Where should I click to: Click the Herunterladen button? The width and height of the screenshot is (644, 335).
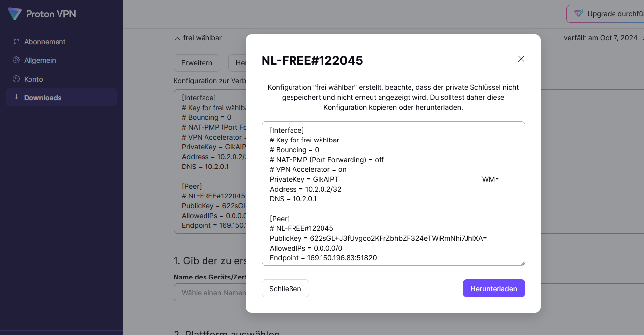pyautogui.click(x=494, y=288)
